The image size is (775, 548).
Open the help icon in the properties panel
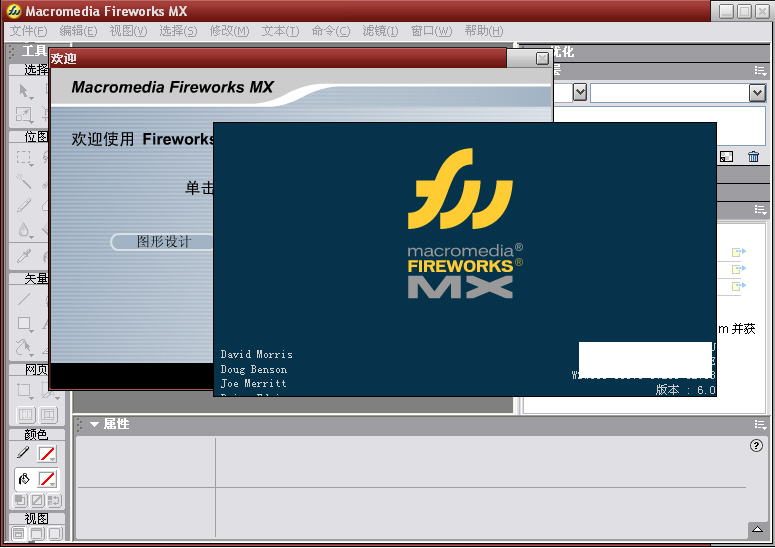756,446
